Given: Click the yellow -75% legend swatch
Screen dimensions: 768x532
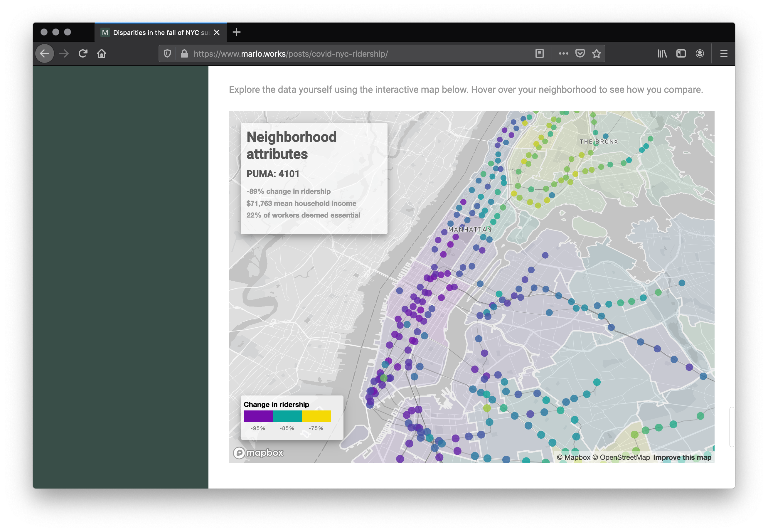Looking at the screenshot, I should pyautogui.click(x=316, y=416).
